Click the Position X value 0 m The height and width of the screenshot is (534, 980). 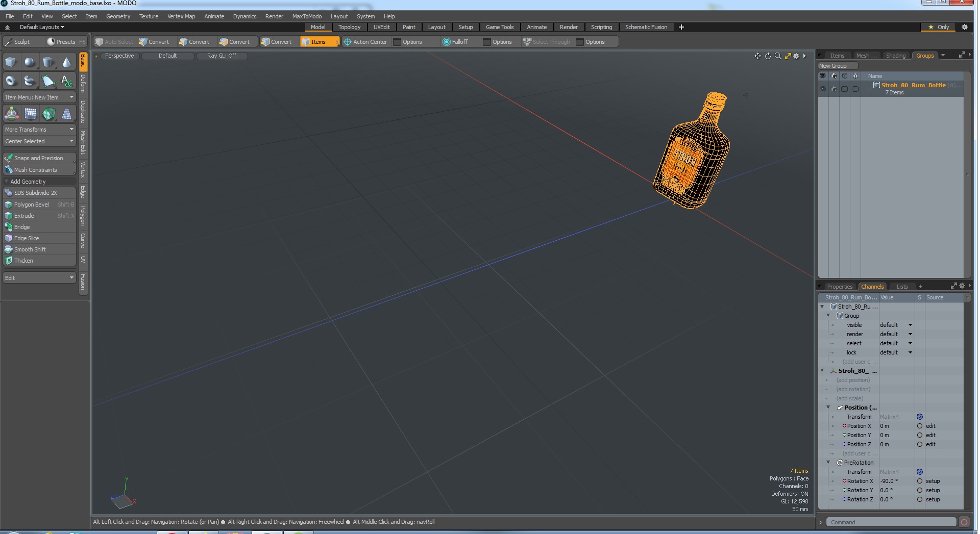[x=896, y=426]
